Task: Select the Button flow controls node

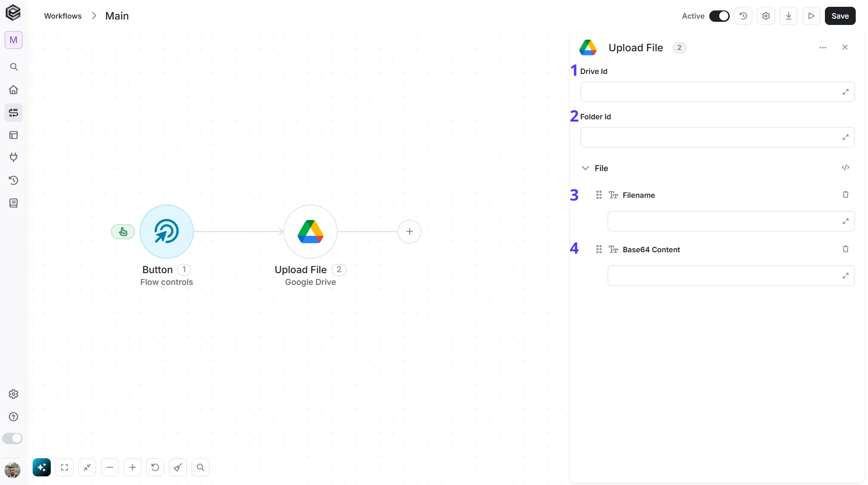Action: [166, 232]
